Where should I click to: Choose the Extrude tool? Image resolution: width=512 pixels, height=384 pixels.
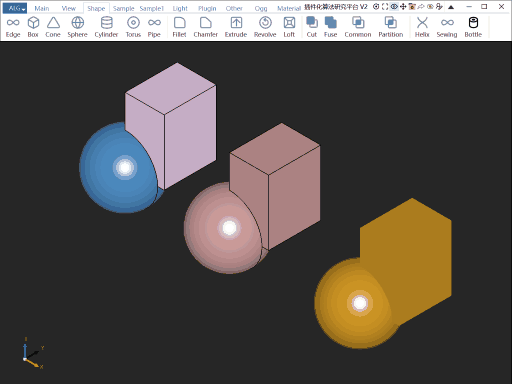(236, 27)
